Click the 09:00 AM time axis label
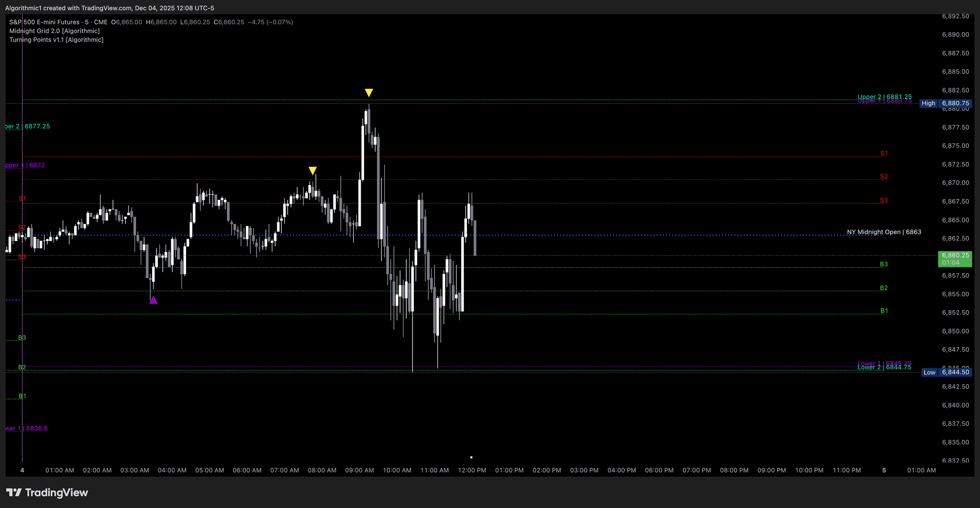The height and width of the screenshot is (508, 980). point(359,470)
